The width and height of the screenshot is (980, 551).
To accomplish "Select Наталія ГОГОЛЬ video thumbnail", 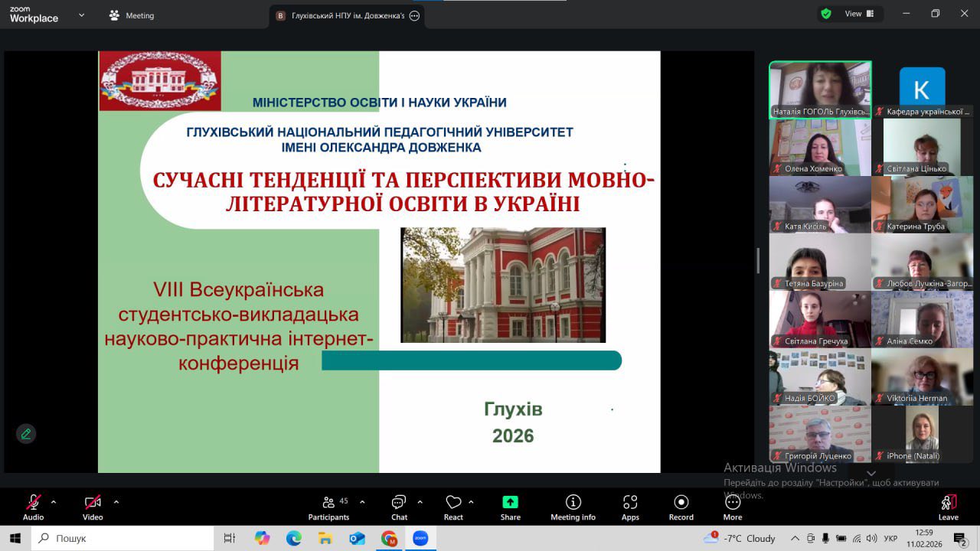I will tap(820, 90).
